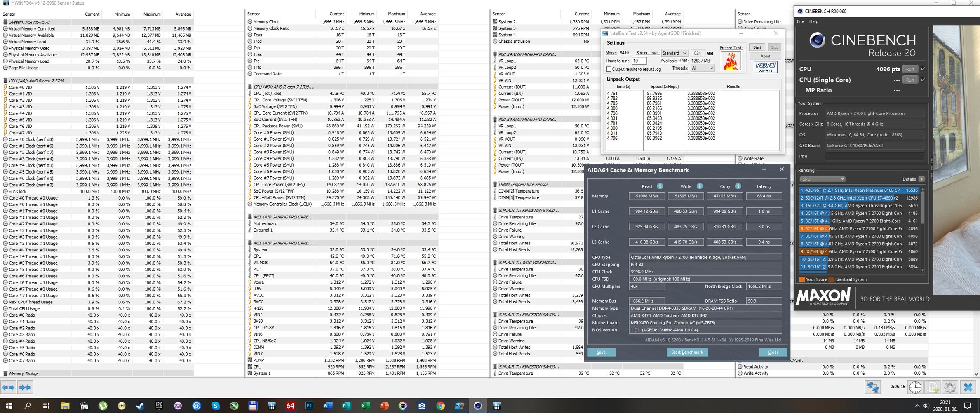
Task: Open HWiNFO sensor settings gear icon
Action: click(950, 387)
